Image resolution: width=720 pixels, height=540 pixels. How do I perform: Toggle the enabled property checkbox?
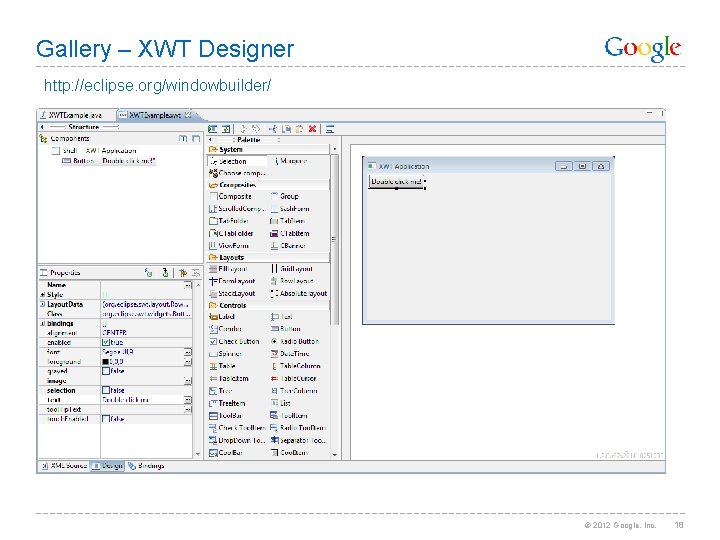106,342
